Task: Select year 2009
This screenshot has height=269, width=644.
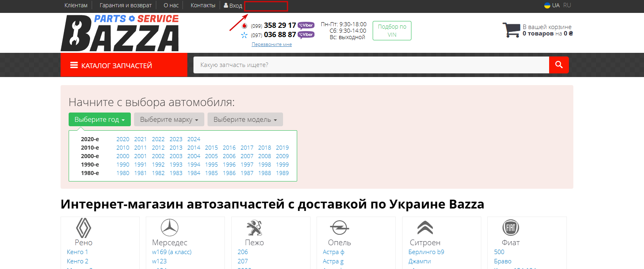Action: 283,156
